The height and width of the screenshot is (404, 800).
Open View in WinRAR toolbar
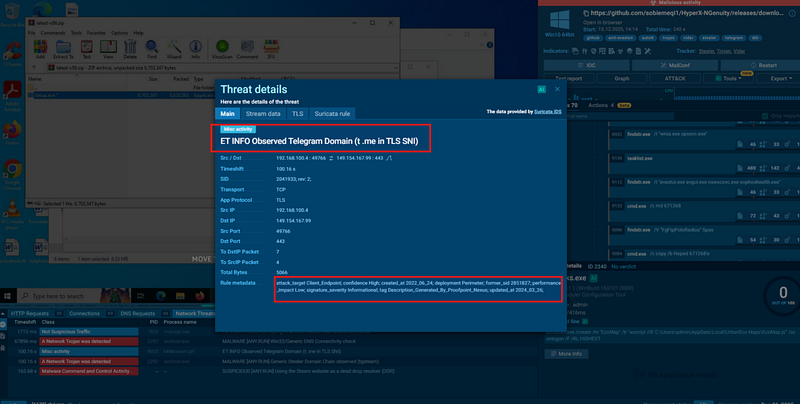pos(108,49)
